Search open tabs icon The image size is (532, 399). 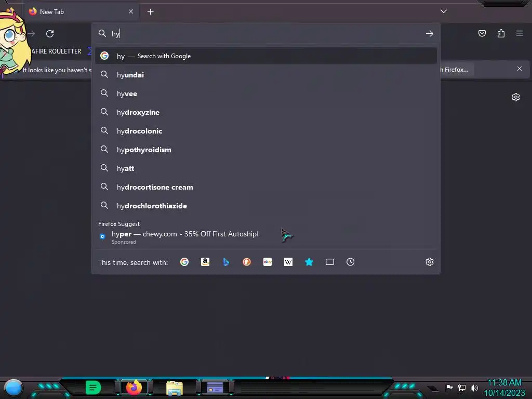330,262
